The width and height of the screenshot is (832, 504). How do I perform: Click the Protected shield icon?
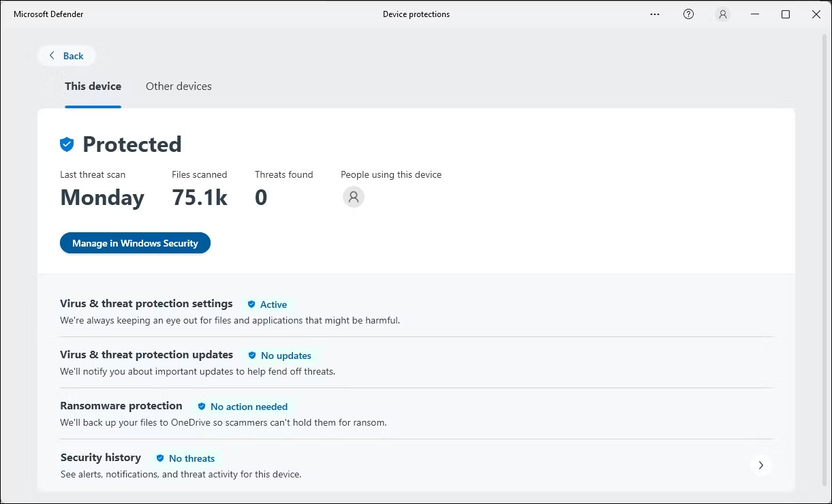[x=66, y=144]
